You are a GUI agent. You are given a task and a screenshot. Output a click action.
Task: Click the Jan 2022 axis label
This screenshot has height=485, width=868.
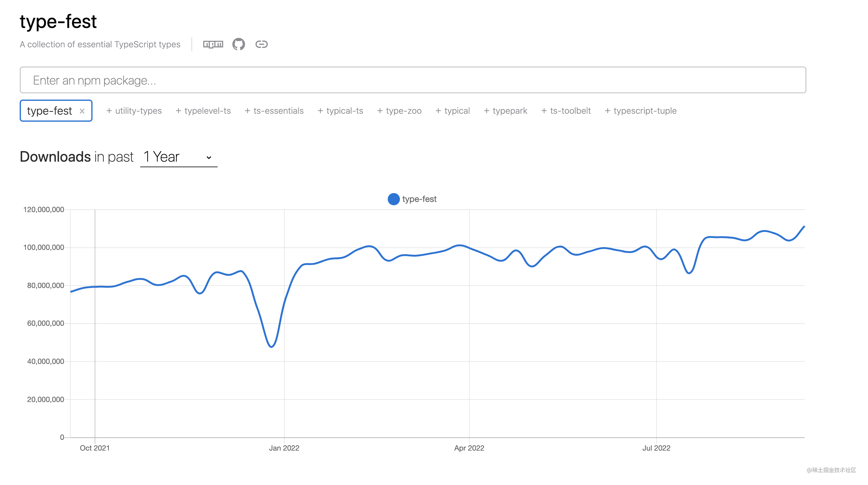point(284,448)
